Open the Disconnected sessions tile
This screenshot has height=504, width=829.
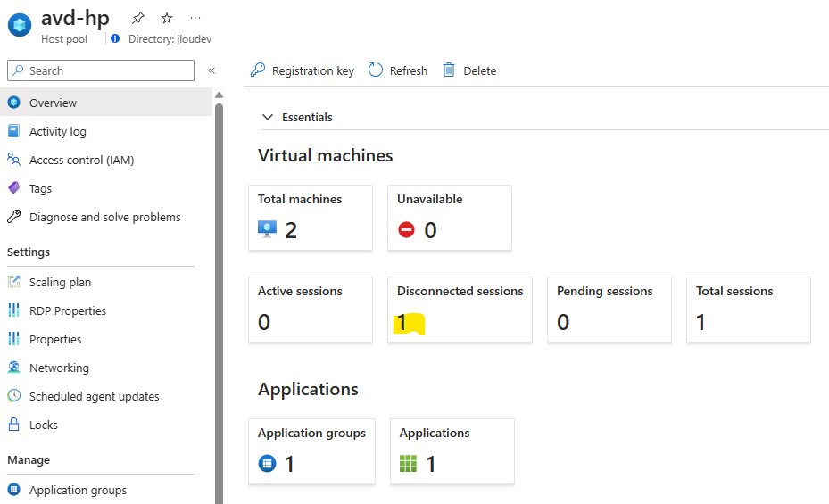tap(460, 309)
